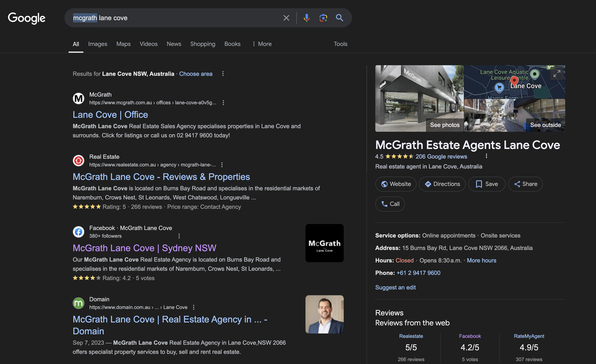Expand the map with the fullscreen arrows icon
The width and height of the screenshot is (596, 364).
557,74
